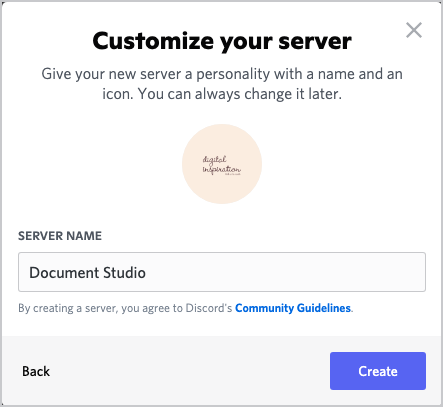Close the Customize your server dialog
443x407 pixels.
[x=414, y=30]
